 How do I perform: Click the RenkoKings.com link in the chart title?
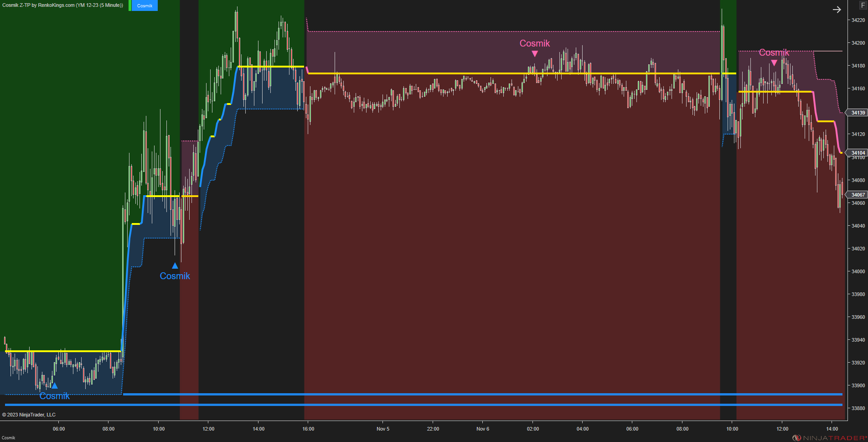tap(57, 5)
